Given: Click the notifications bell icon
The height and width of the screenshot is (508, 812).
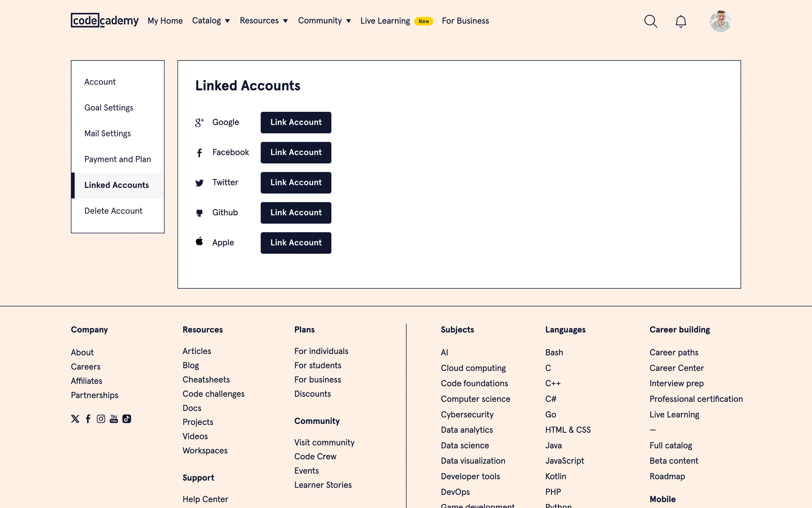Looking at the screenshot, I should click(680, 21).
